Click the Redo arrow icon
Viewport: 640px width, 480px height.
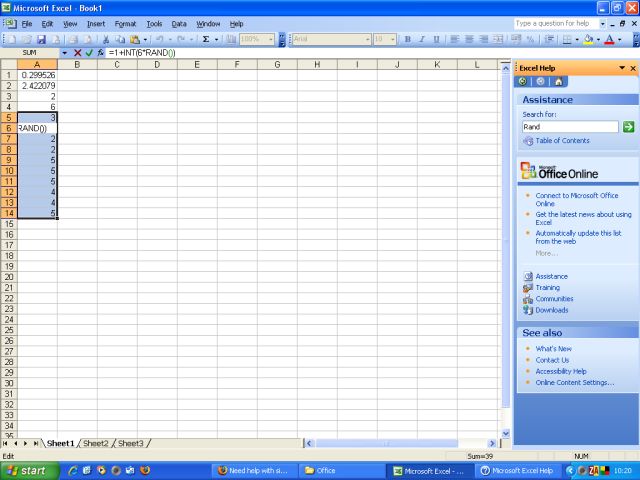click(x=181, y=39)
